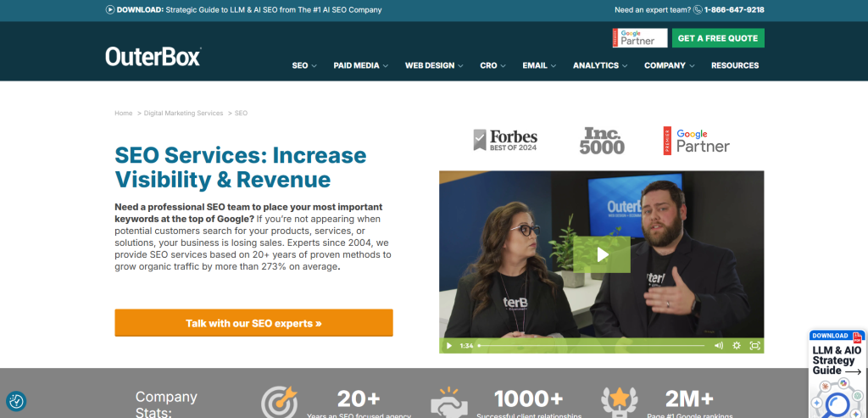The image size is (868, 418).
Task: Expand the Paid Media dropdown menu
Action: [x=361, y=65]
